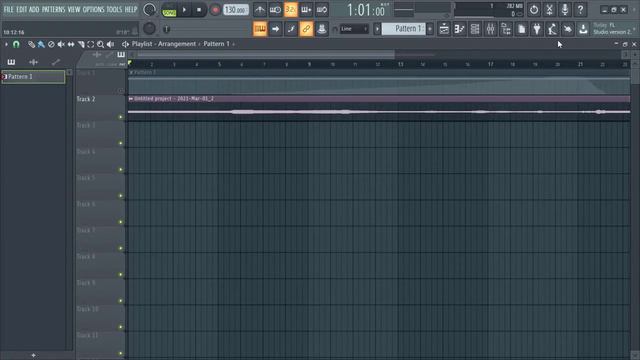
Task: Toggle the arrow (auto scrolling) button
Action: click(x=275, y=29)
